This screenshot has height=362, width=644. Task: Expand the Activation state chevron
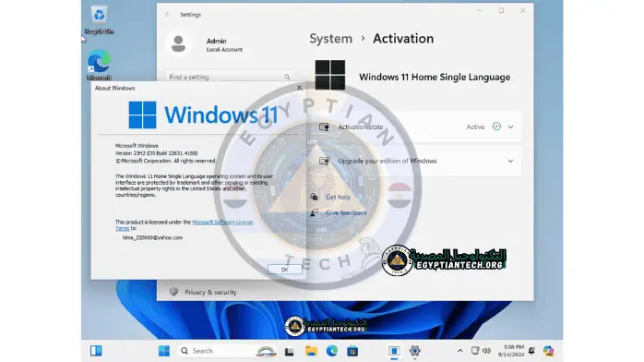coord(510,127)
